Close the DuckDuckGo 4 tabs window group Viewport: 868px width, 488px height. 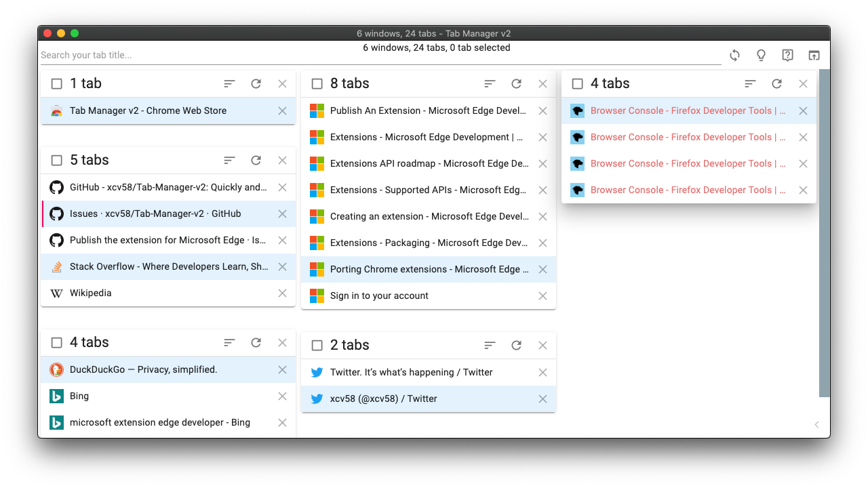click(283, 343)
